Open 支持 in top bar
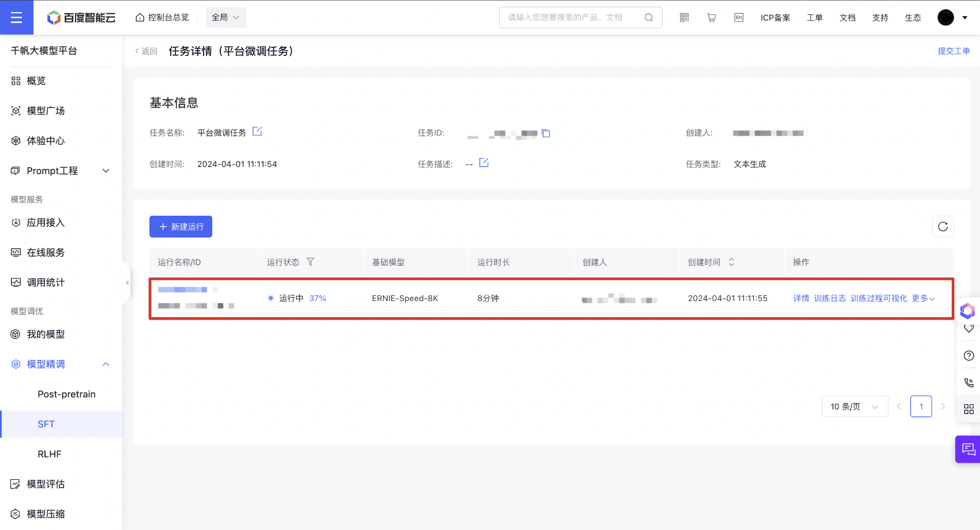The height and width of the screenshot is (530, 980). click(x=880, y=18)
